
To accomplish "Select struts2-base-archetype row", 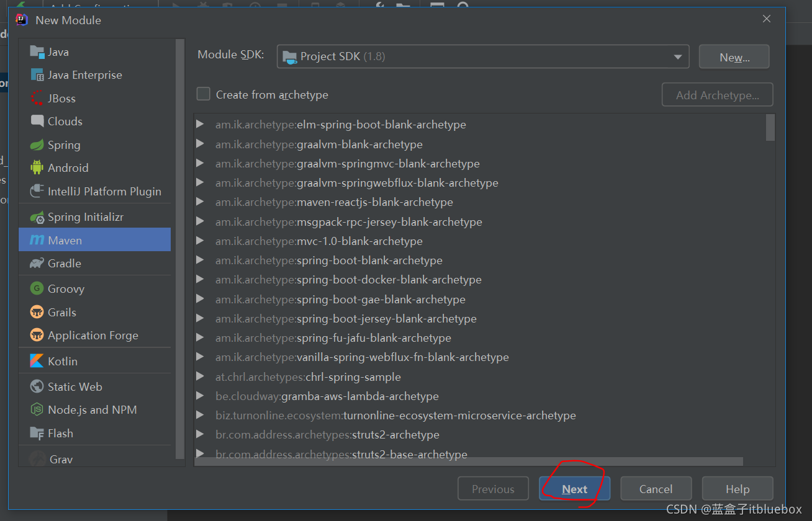I will (481, 453).
